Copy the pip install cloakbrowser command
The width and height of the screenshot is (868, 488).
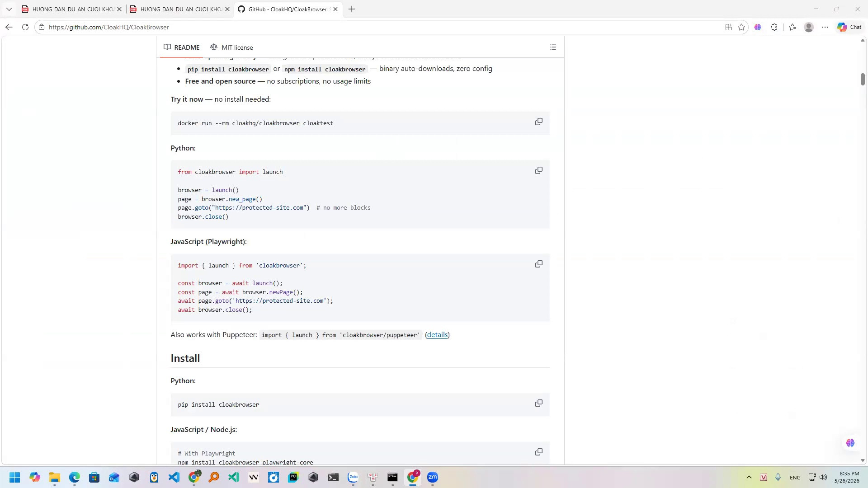coord(539,404)
